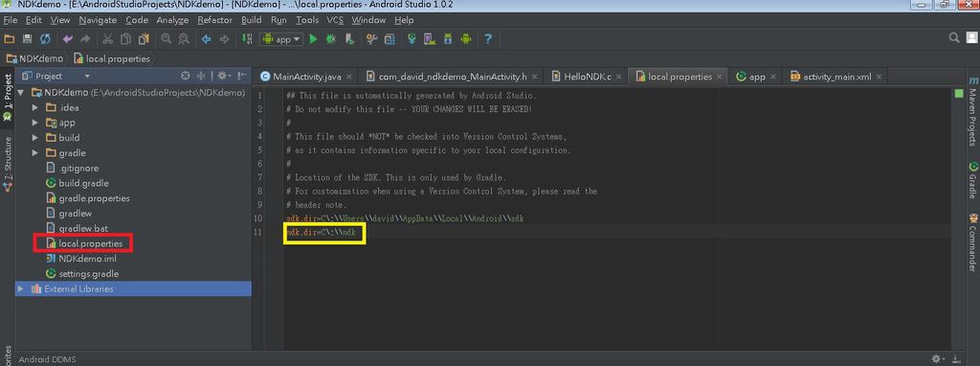Viewport: 980px width, 366px height.
Task: Open the SDK Manager icon
Action: 448,38
